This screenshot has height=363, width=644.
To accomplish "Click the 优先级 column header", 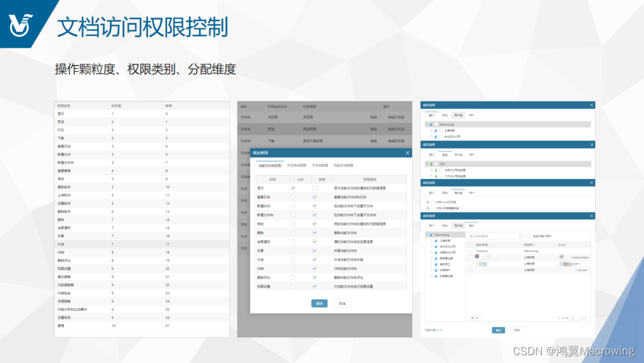I will pyautogui.click(x=116, y=106).
